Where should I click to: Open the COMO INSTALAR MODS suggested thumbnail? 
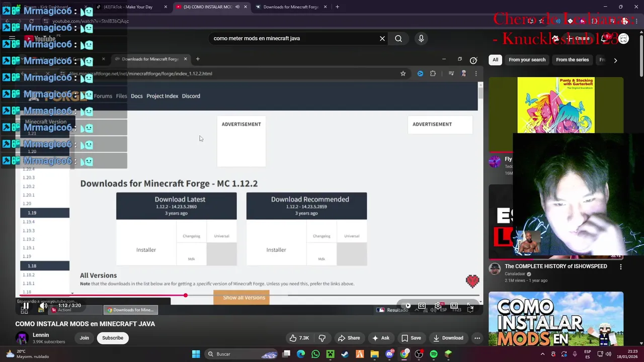(556, 319)
